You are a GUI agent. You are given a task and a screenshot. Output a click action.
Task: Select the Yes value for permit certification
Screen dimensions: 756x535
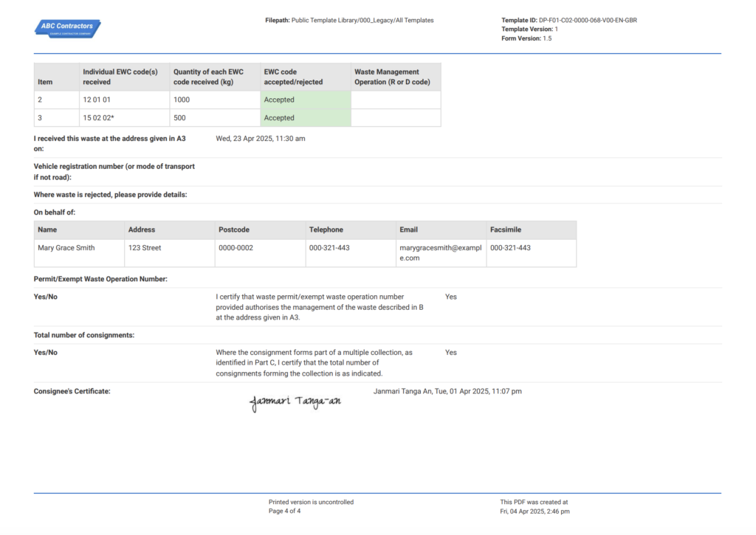(x=450, y=297)
